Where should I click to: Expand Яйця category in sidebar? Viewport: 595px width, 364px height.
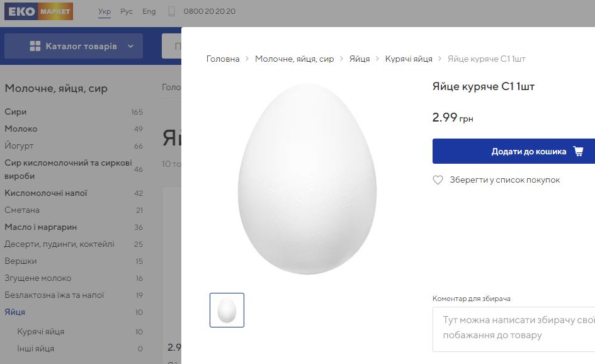pos(15,312)
